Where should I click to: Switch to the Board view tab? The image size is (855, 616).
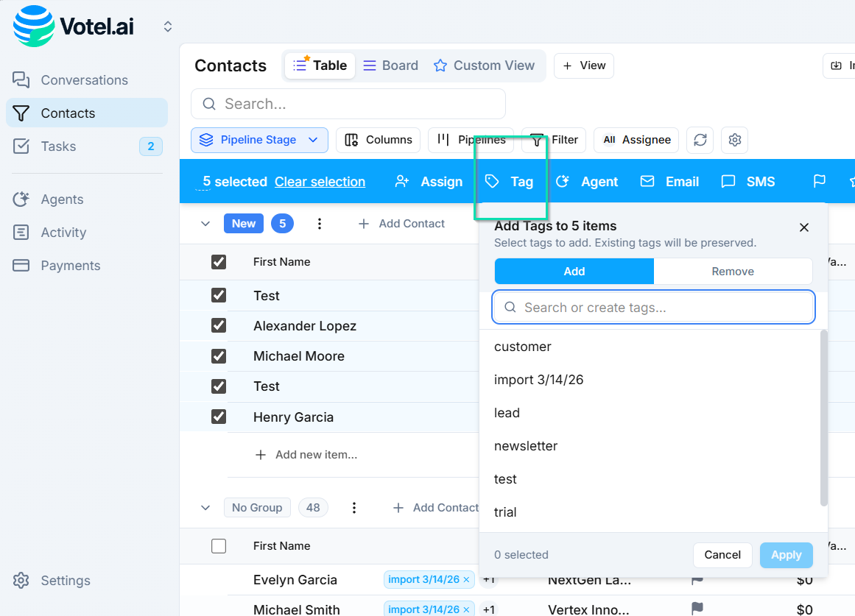click(x=390, y=65)
